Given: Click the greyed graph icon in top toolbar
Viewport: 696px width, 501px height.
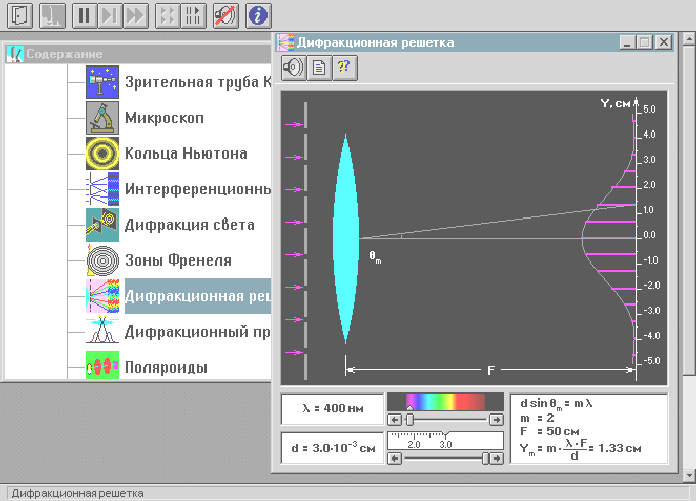Looking at the screenshot, I should coord(52,16).
